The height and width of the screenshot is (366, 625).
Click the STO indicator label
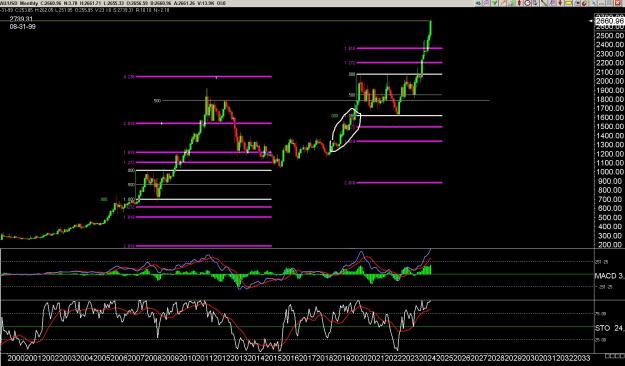point(609,328)
